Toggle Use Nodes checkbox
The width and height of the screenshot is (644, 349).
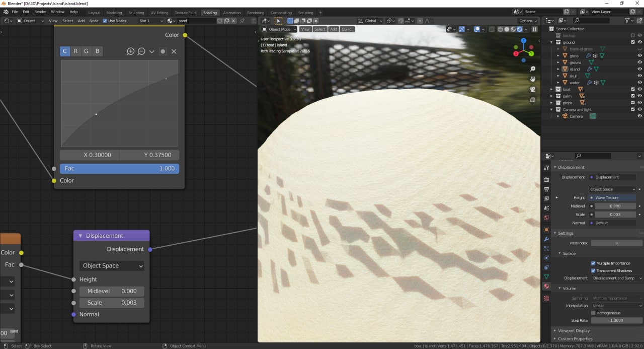(105, 21)
